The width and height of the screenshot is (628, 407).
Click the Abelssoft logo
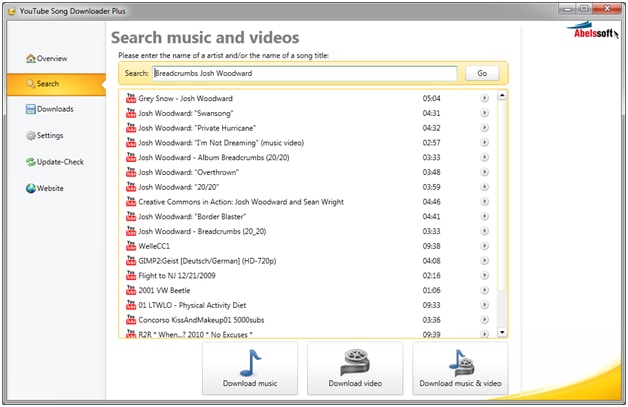[592, 31]
